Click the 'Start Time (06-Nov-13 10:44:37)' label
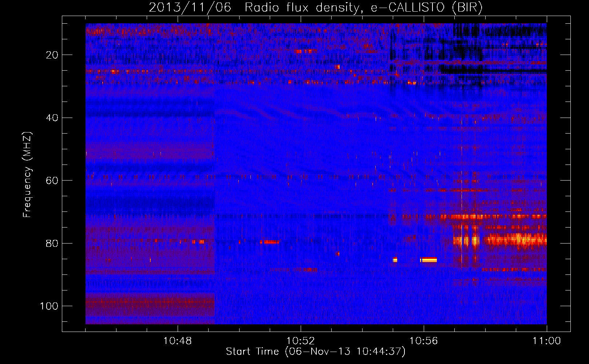 [316, 352]
